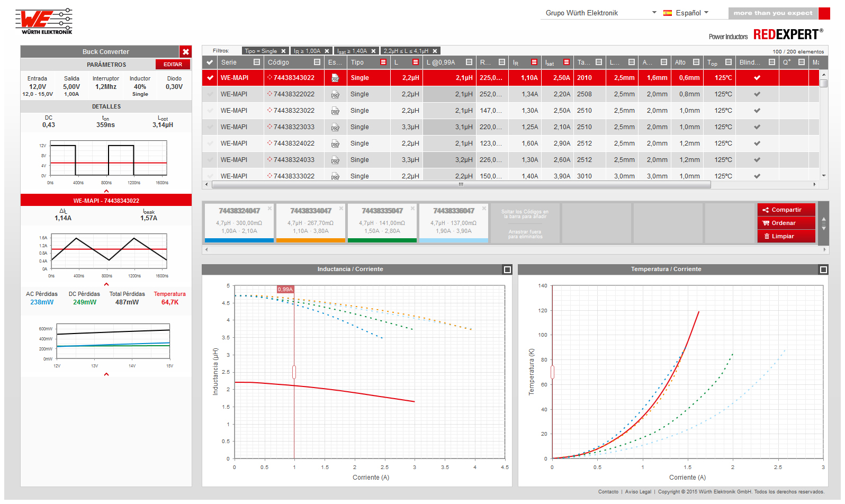Maximize the Temperatura / Corriente chart

click(823, 270)
